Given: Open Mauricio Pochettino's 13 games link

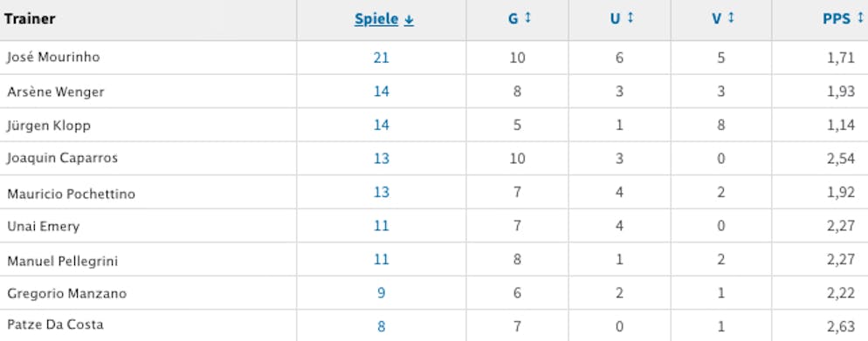Looking at the screenshot, I should (381, 193).
